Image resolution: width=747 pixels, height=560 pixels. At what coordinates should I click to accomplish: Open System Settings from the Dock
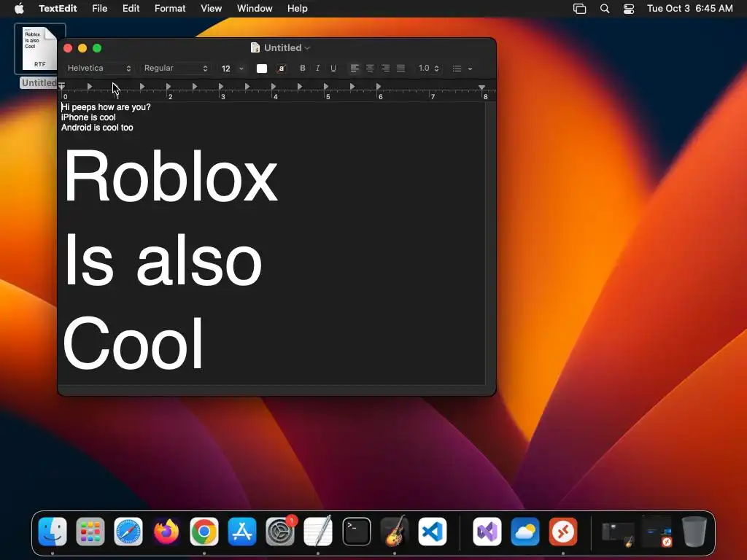coord(280,532)
